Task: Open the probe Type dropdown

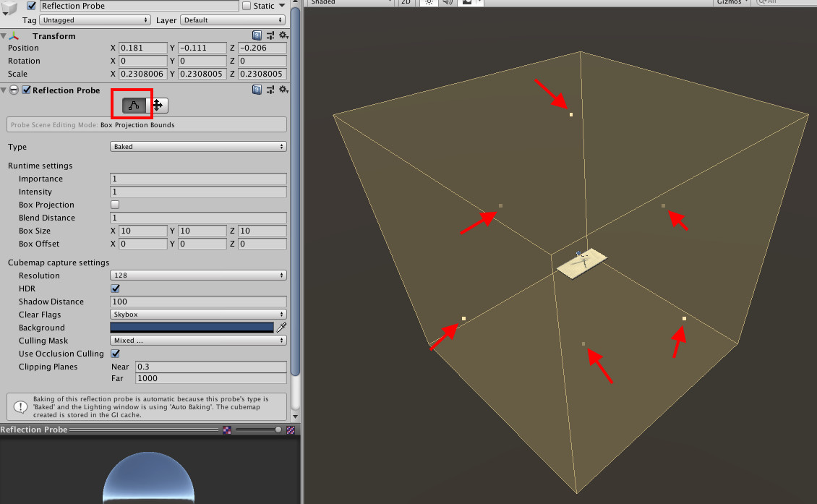Action: point(198,147)
